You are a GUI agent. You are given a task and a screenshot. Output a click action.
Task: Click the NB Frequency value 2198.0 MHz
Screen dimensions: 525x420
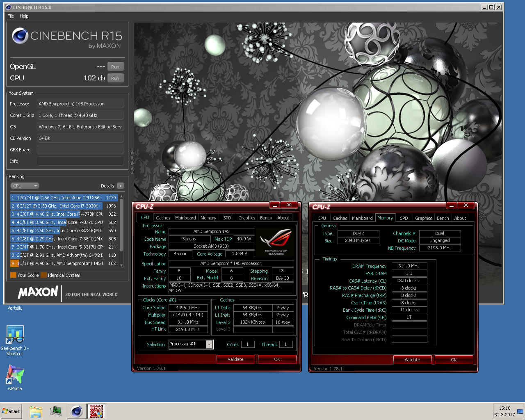point(440,248)
